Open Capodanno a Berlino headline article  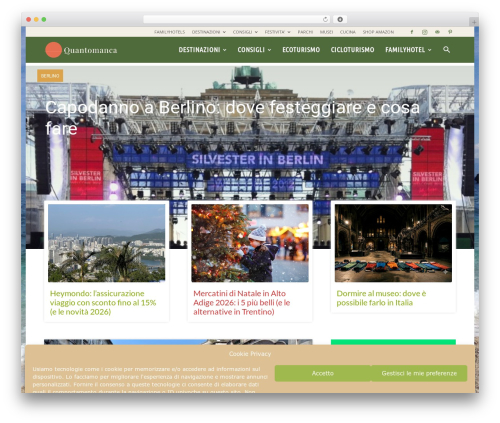coord(232,118)
